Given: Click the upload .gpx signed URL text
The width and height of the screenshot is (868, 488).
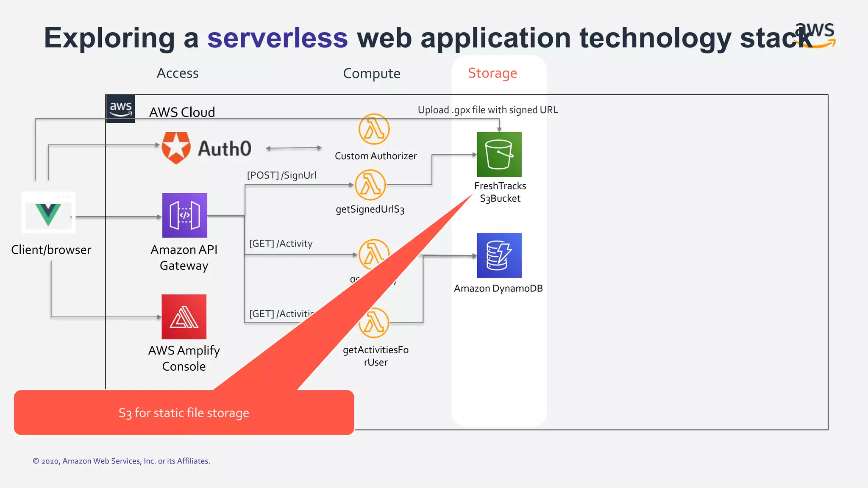Looking at the screenshot, I should coord(488,110).
